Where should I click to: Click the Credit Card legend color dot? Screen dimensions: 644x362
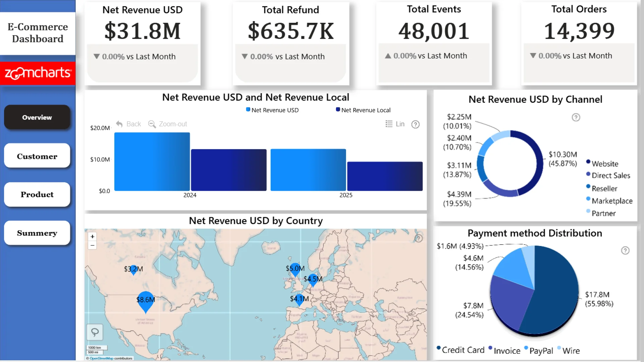point(438,348)
